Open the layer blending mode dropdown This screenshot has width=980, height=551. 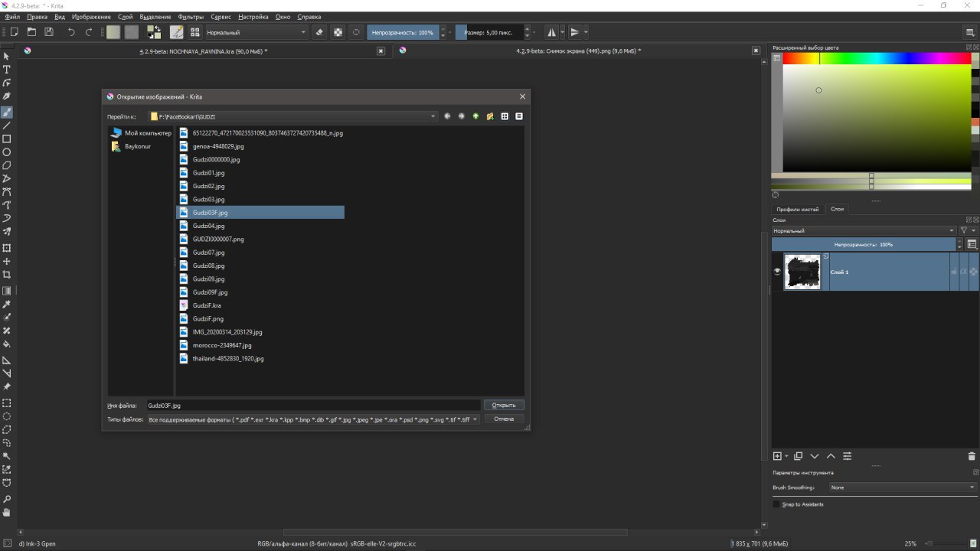click(x=864, y=230)
